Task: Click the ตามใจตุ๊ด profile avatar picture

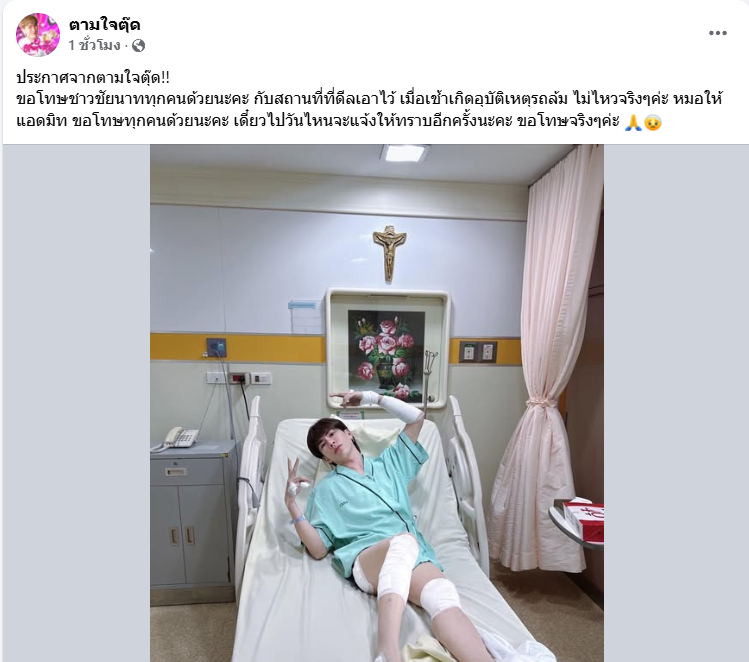Action: click(x=38, y=35)
